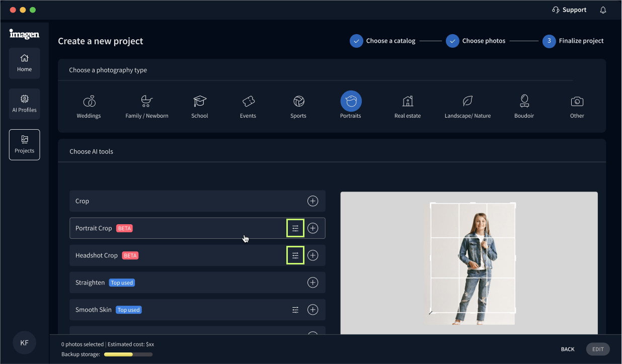The image size is (622, 364).
Task: Select the Boudoir photography icon
Action: coord(524,101)
